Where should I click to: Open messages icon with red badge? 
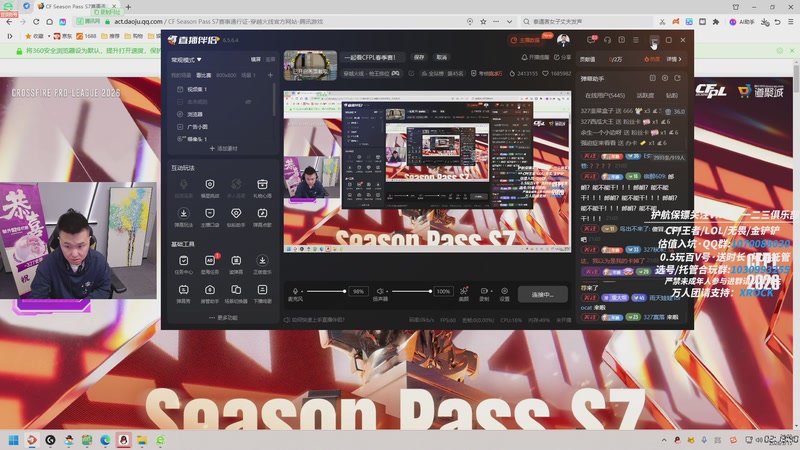click(x=592, y=40)
